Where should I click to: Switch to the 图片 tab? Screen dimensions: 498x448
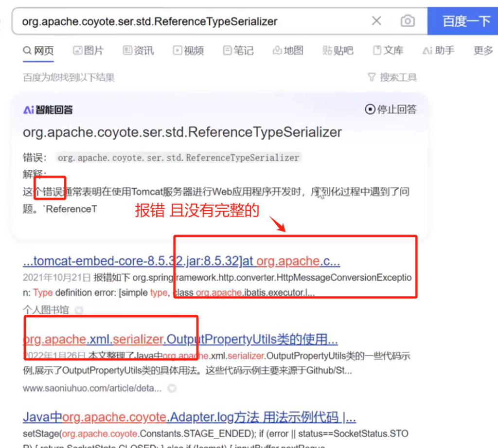tap(89, 51)
